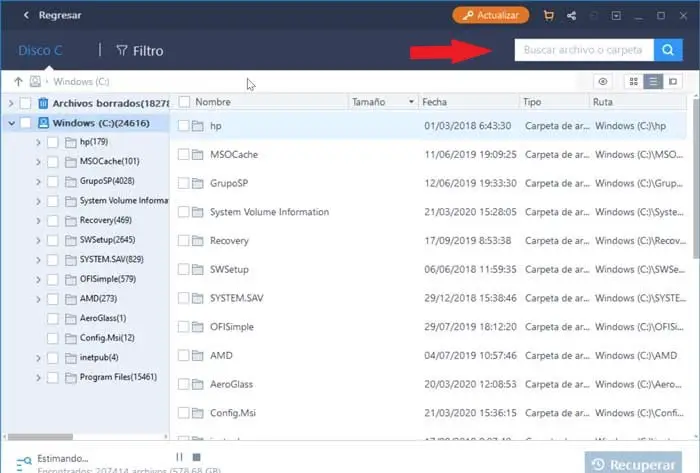The width and height of the screenshot is (700, 473).
Task: Open the Disco C tab
Action: (40, 50)
